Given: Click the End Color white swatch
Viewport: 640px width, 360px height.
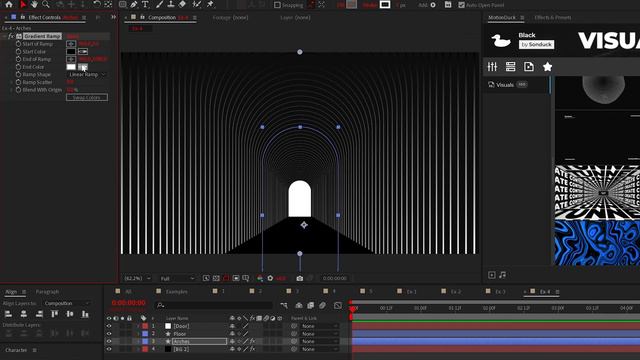Looking at the screenshot, I should 71,67.
